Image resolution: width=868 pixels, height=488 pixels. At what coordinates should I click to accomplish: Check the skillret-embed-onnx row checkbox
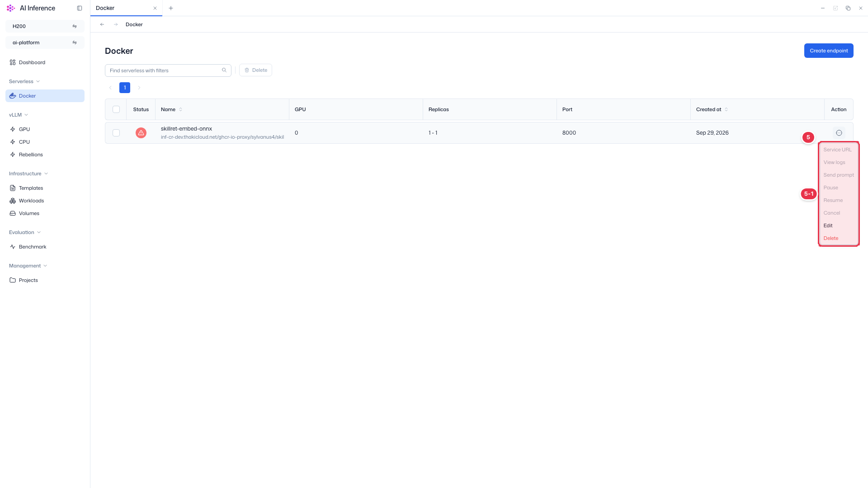point(116,133)
